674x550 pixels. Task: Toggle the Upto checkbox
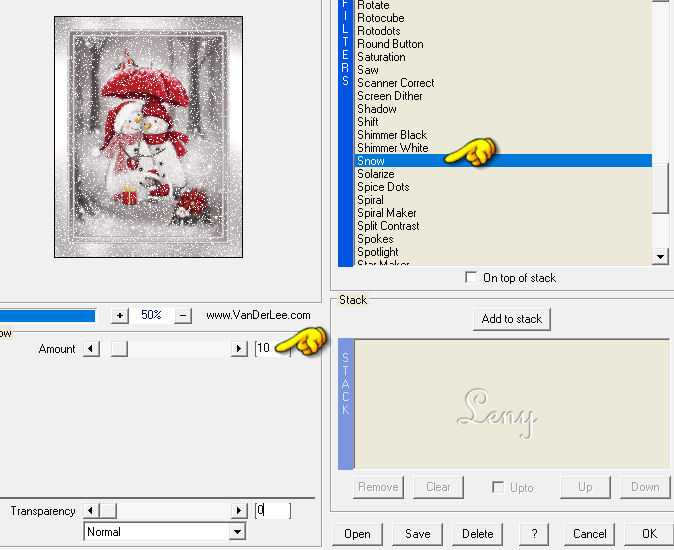tap(498, 487)
